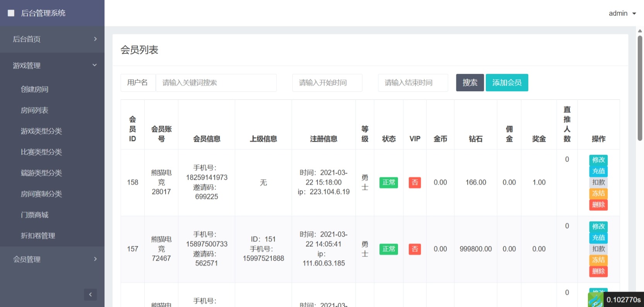This screenshot has width=644, height=307.
Task: Click 修改 for member 158
Action: [598, 160]
